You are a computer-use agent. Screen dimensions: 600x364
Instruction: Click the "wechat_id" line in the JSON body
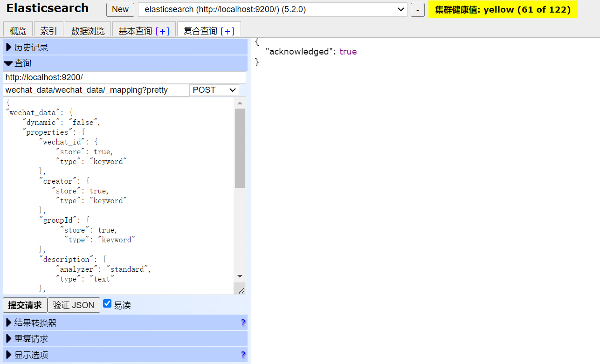69,142
